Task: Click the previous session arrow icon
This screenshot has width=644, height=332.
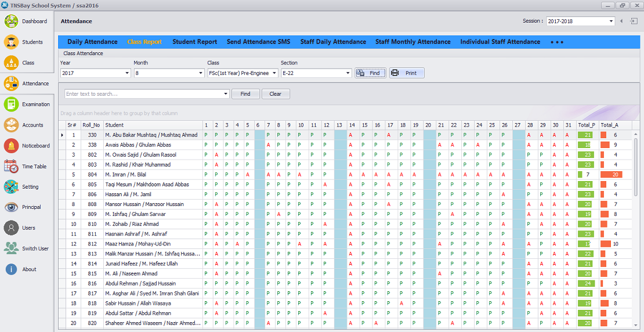Action: coord(622,21)
